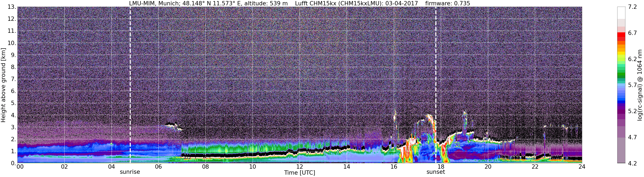The height and width of the screenshot is (177, 644).
Task: Click the x-axis tick label '20'
Action: [488, 167]
